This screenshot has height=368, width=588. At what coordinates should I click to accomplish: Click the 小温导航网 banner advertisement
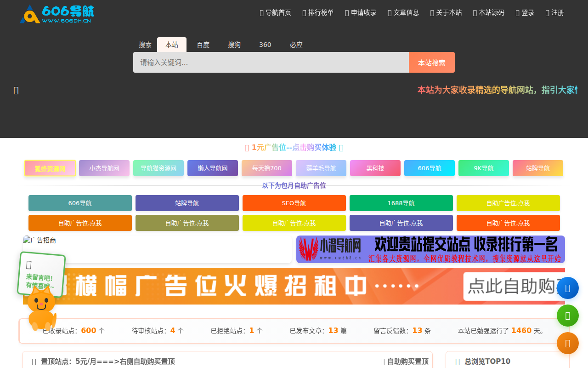point(430,249)
